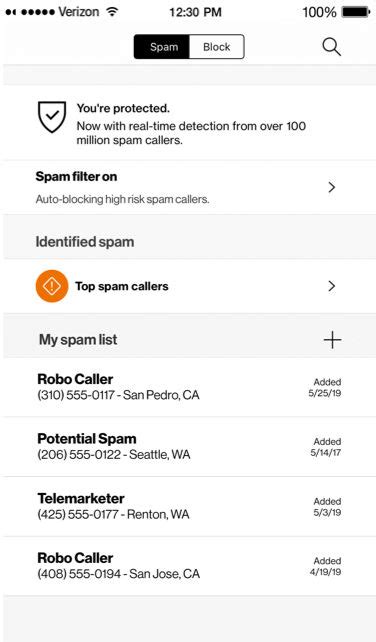Image resolution: width=376 pixels, height=642 pixels.
Task: Open the search magnifier icon
Action: coord(331,47)
